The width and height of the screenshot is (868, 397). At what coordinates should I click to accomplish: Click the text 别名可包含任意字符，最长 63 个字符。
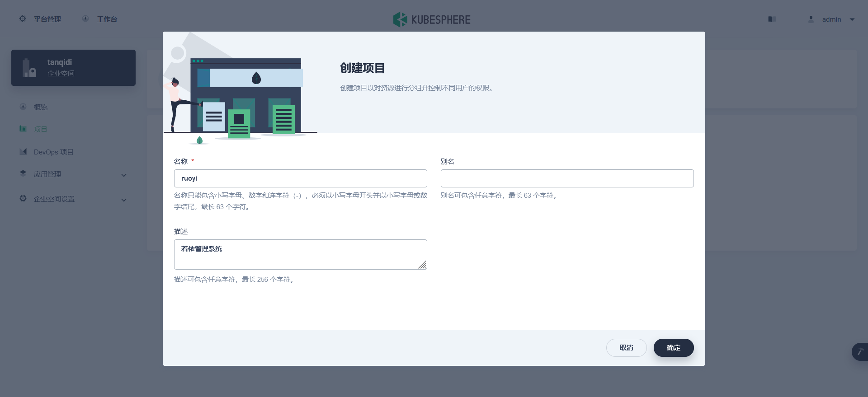(500, 196)
